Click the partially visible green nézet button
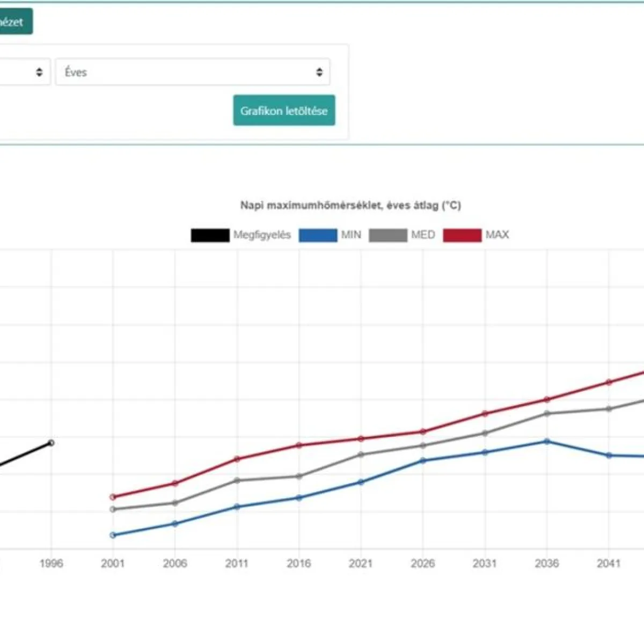 tap(16, 21)
